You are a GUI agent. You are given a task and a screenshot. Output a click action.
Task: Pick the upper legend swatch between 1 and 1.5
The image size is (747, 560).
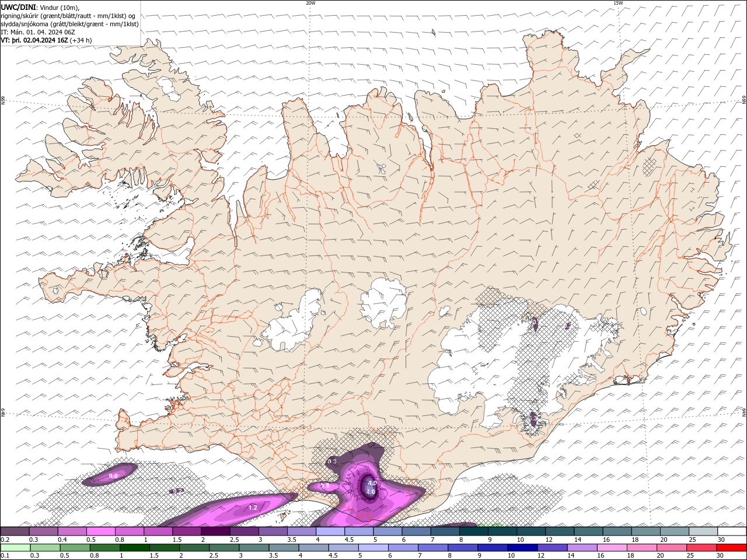pos(158,531)
